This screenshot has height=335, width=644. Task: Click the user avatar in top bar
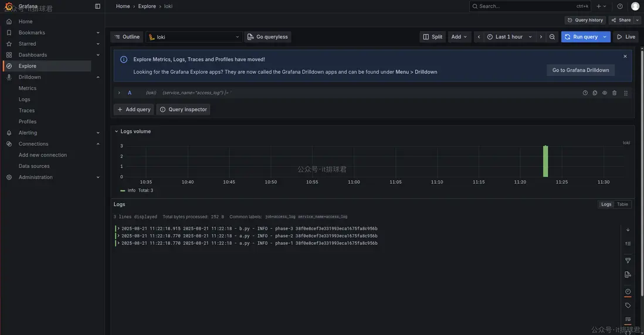click(x=635, y=6)
